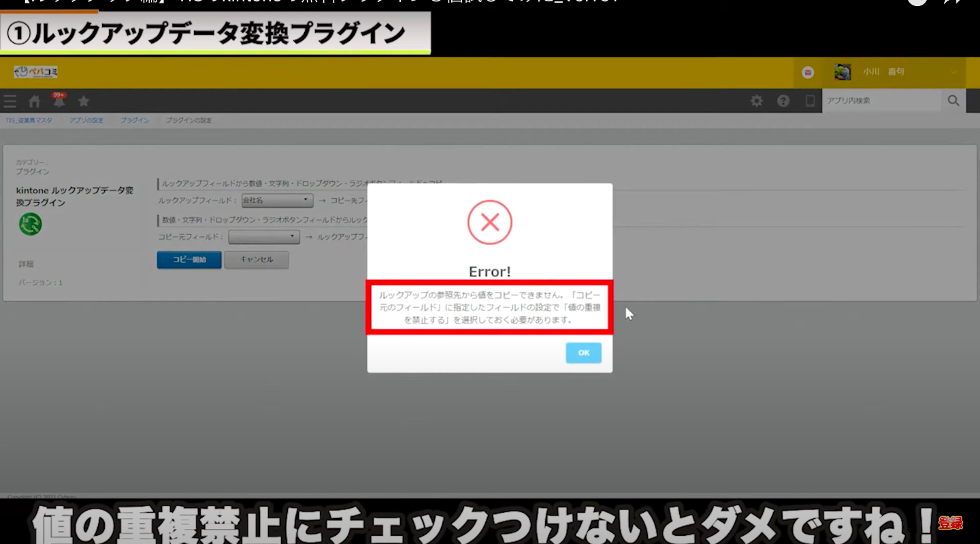Click the magnifier search icon
Viewport: 980px width, 544px height.
953,101
